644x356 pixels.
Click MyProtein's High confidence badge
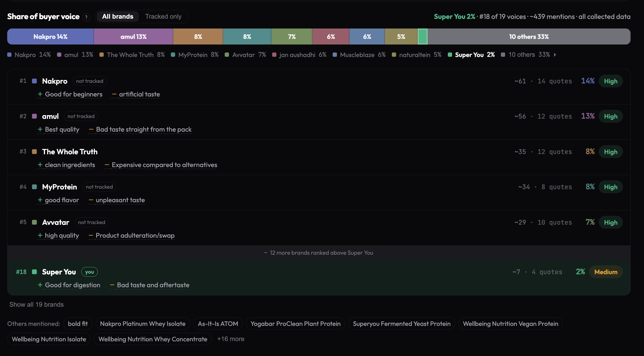point(611,187)
